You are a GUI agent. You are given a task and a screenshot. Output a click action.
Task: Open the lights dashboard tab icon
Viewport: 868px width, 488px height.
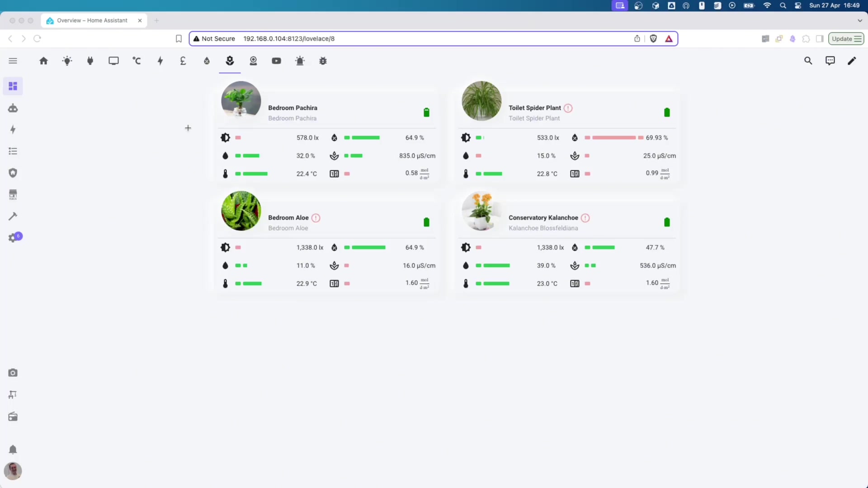(x=67, y=61)
